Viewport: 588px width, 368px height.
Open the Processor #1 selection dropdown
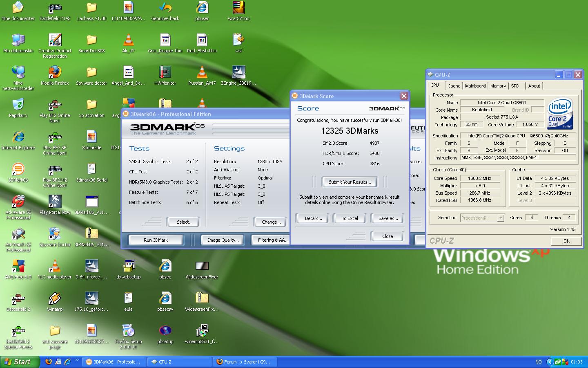[482, 218]
